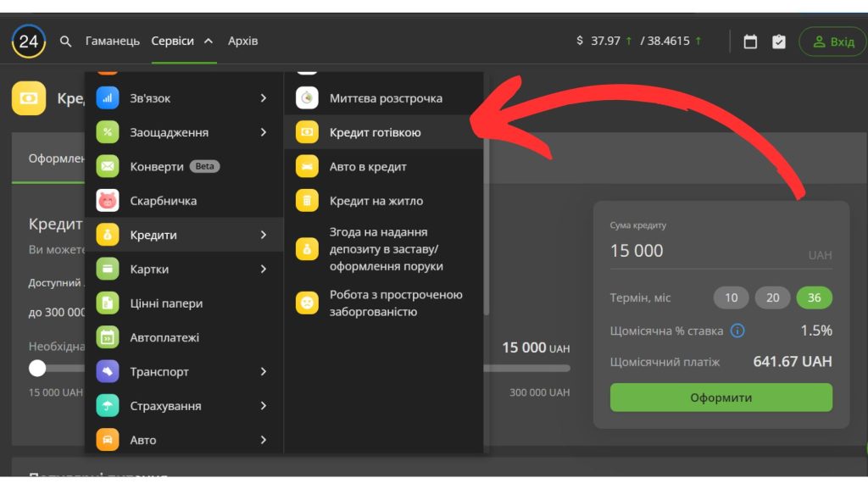The width and height of the screenshot is (868, 489).
Task: Expand the Заощадження submenu arrow
Action: pos(264,132)
